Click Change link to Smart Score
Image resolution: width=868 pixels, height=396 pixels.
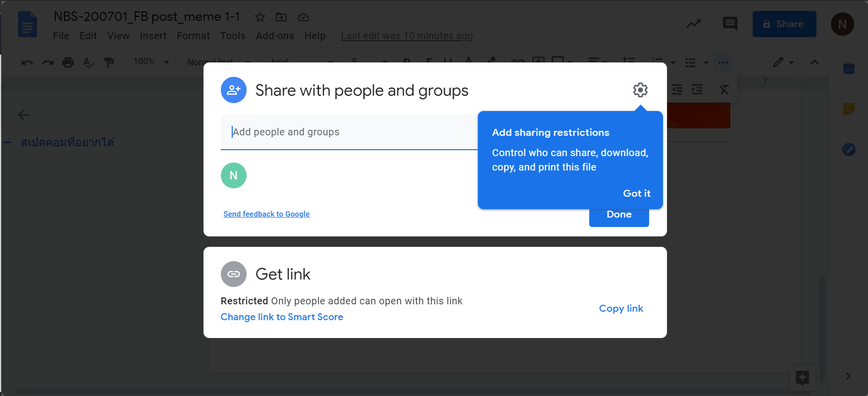pos(282,317)
